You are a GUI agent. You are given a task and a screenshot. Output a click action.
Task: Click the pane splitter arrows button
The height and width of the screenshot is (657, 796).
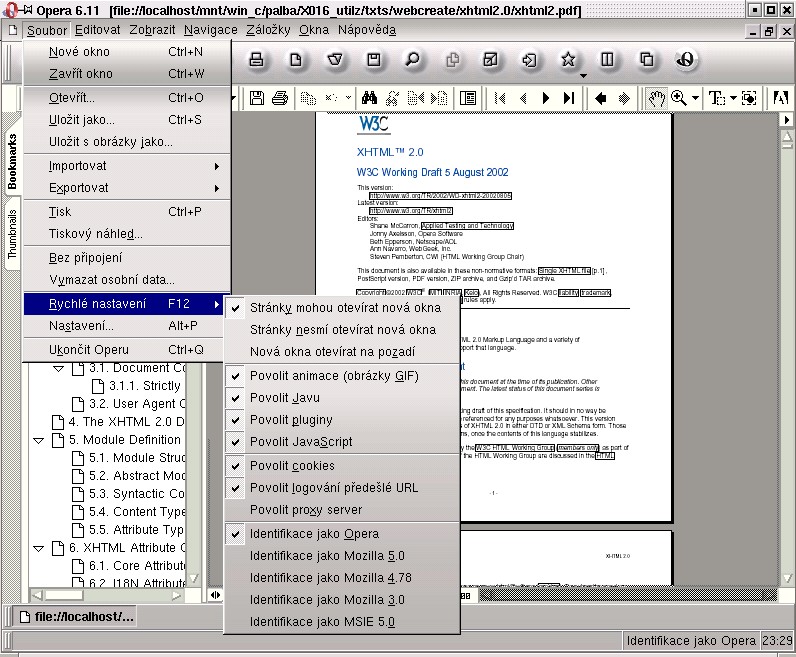point(215,595)
